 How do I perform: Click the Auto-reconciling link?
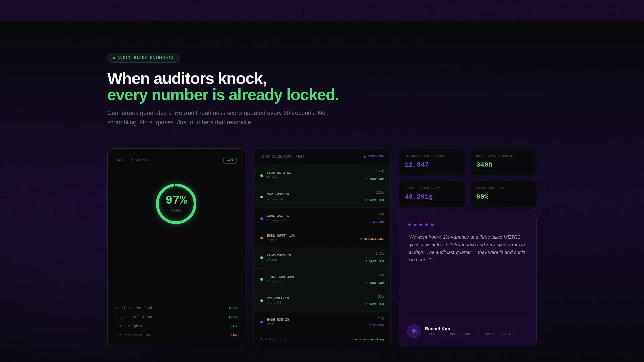click(x=369, y=340)
